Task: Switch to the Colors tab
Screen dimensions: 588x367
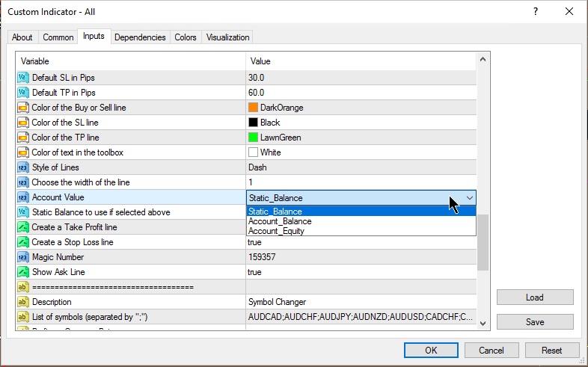Action: point(186,37)
